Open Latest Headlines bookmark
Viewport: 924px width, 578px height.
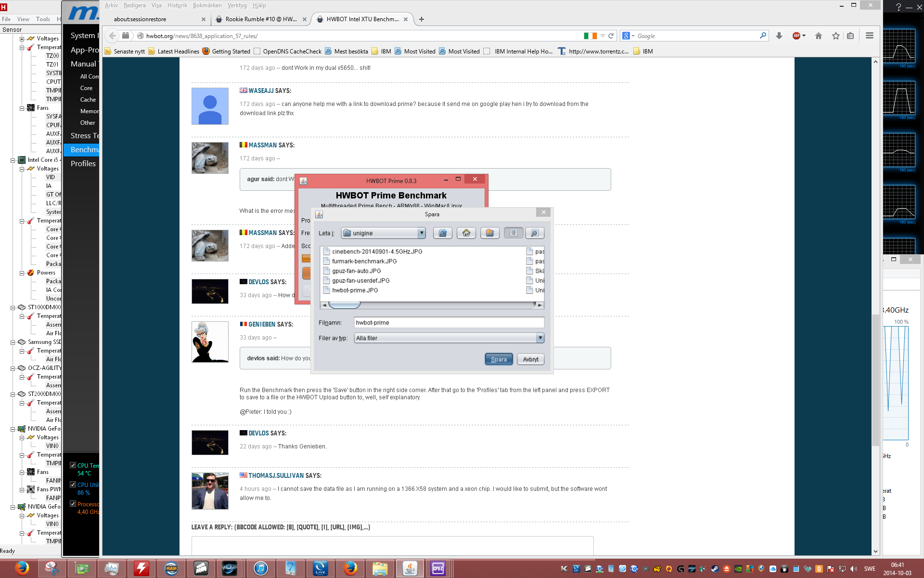tap(174, 51)
